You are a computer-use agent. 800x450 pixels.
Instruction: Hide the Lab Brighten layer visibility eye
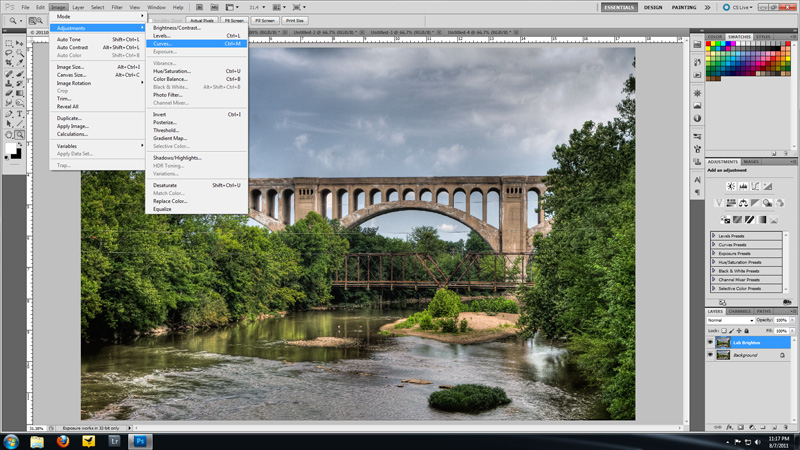(x=710, y=342)
